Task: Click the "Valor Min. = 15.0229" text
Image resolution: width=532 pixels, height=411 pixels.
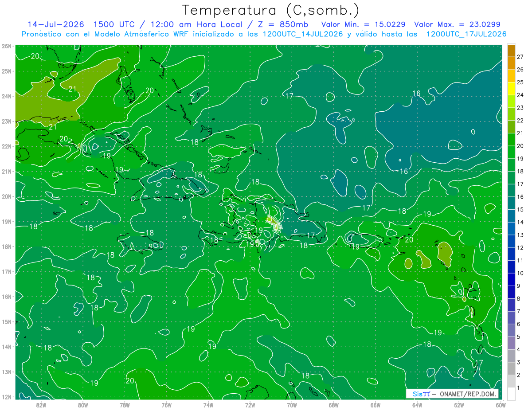Action: tap(363, 24)
